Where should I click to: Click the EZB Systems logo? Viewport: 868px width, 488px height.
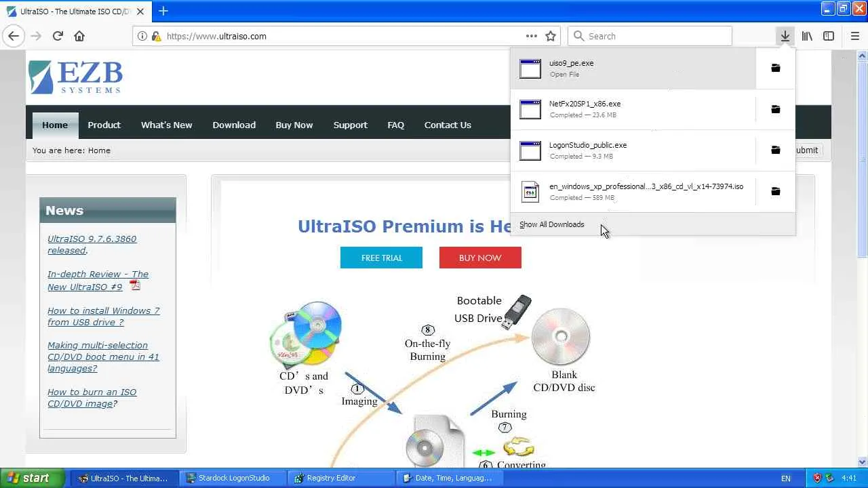[75, 77]
